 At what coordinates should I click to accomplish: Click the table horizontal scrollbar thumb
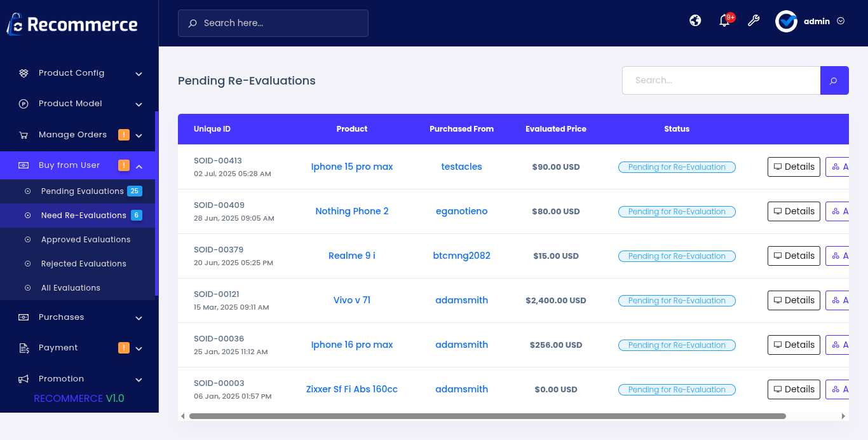[x=487, y=416]
